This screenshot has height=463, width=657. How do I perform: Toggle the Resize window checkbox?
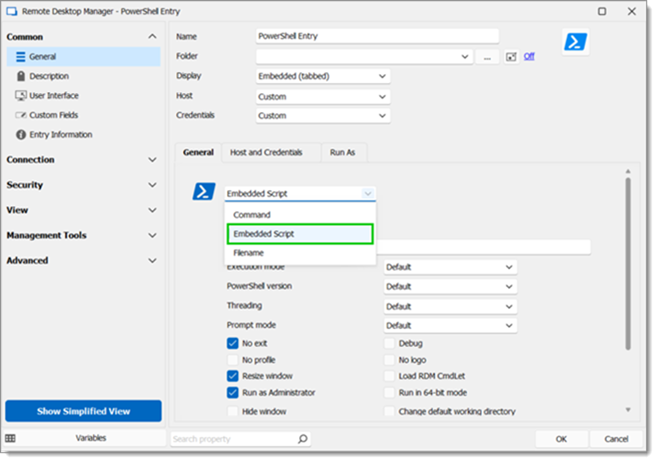click(x=233, y=376)
